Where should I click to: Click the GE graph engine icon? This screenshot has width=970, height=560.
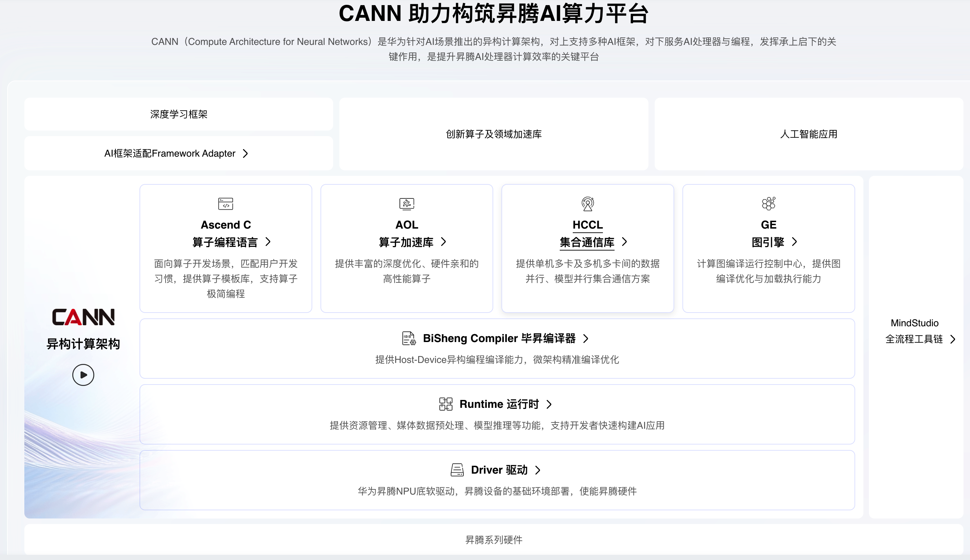pyautogui.click(x=768, y=204)
